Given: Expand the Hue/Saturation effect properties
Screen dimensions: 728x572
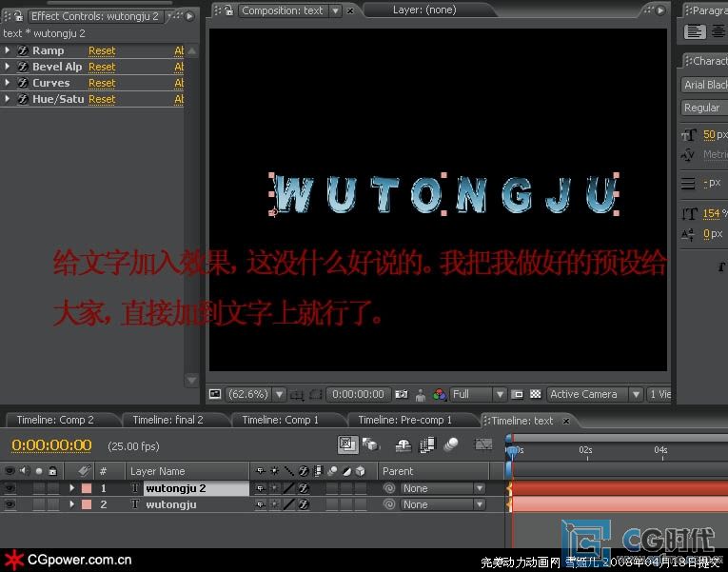Looking at the screenshot, I should click(x=8, y=98).
